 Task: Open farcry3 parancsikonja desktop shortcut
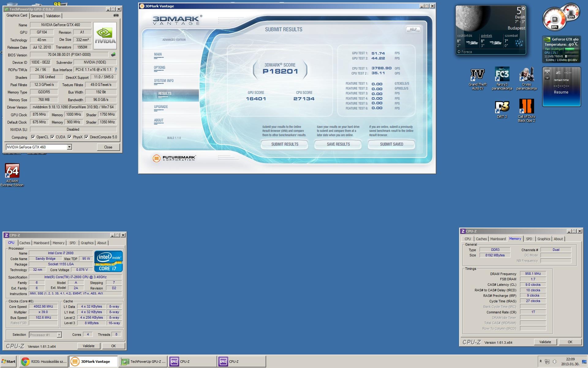coord(502,79)
